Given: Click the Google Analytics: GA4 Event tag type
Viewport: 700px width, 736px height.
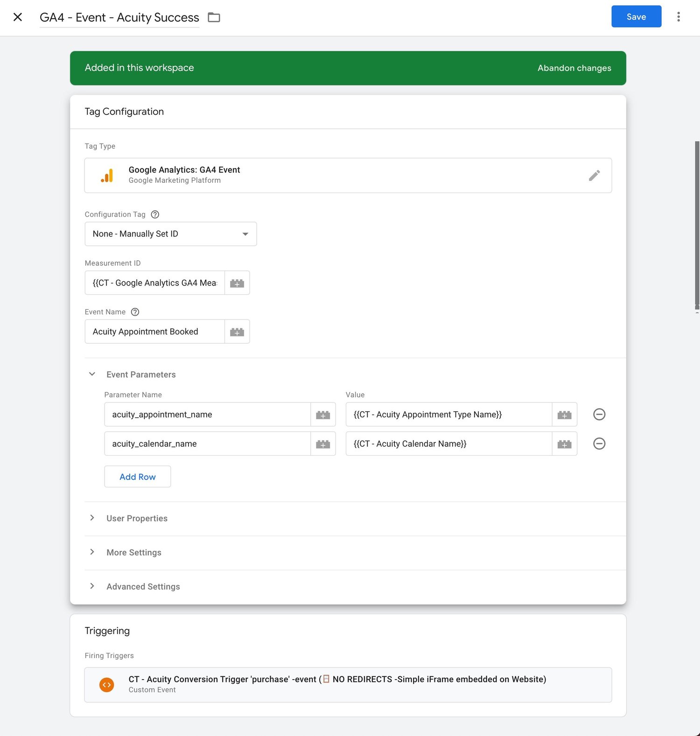Looking at the screenshot, I should (348, 175).
